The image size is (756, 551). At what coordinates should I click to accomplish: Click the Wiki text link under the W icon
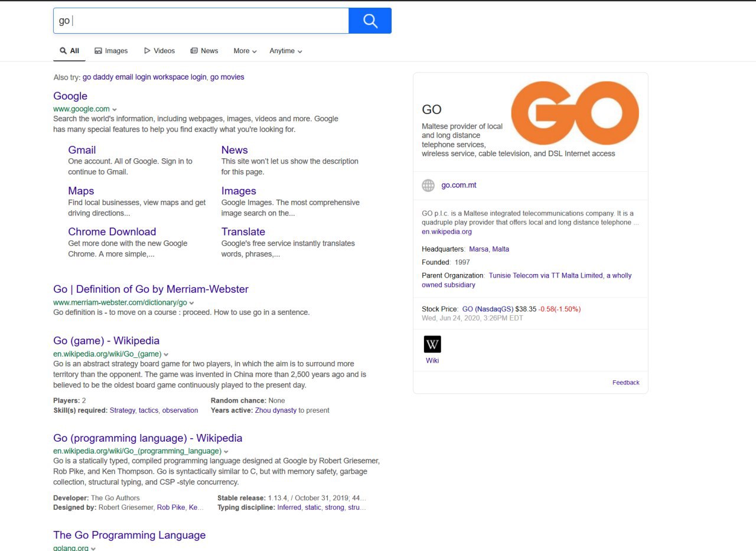click(432, 361)
